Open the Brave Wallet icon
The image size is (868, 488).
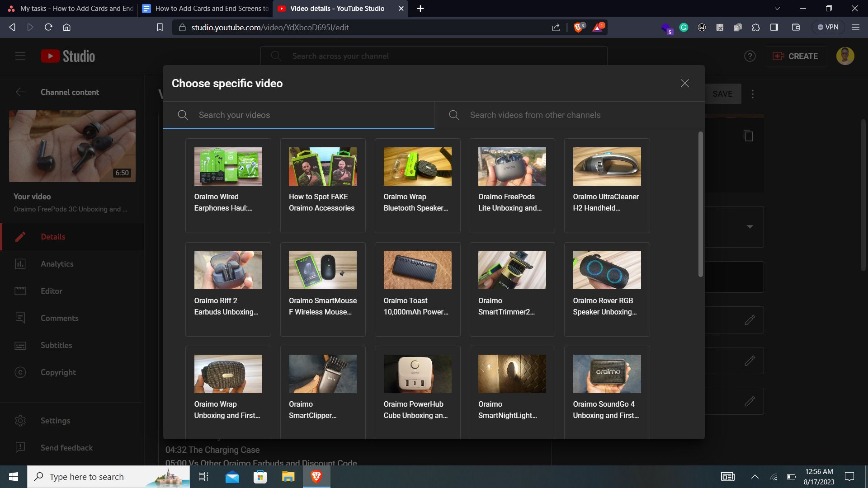pos(796,27)
